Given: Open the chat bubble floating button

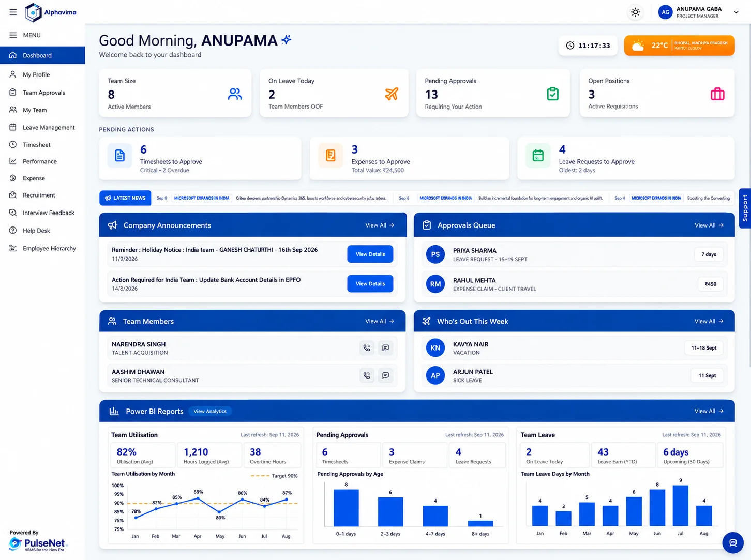Looking at the screenshot, I should coord(732,543).
